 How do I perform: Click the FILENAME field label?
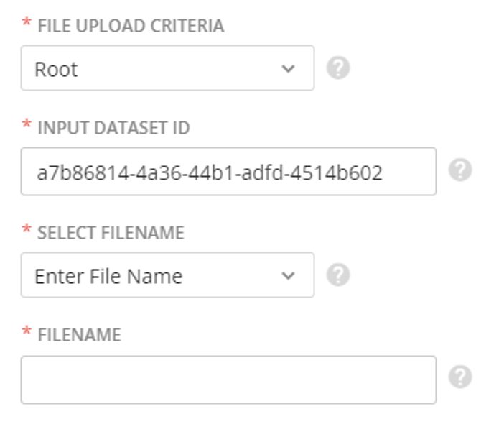(80, 335)
